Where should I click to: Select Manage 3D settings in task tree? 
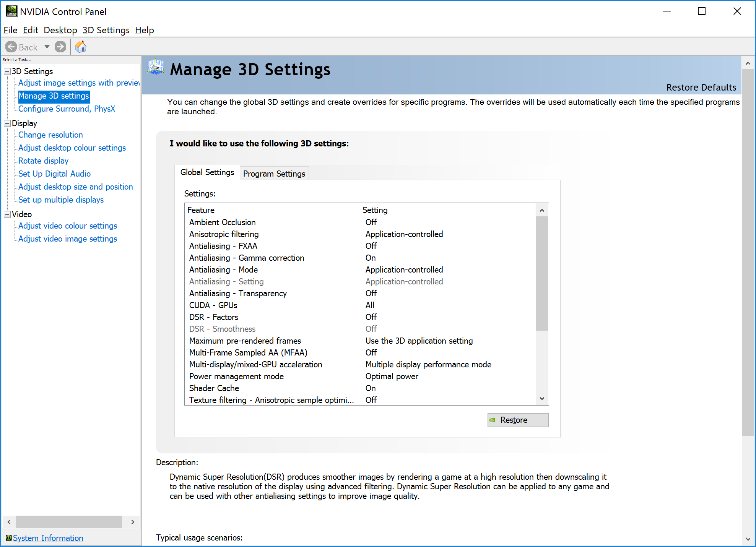[x=54, y=96]
